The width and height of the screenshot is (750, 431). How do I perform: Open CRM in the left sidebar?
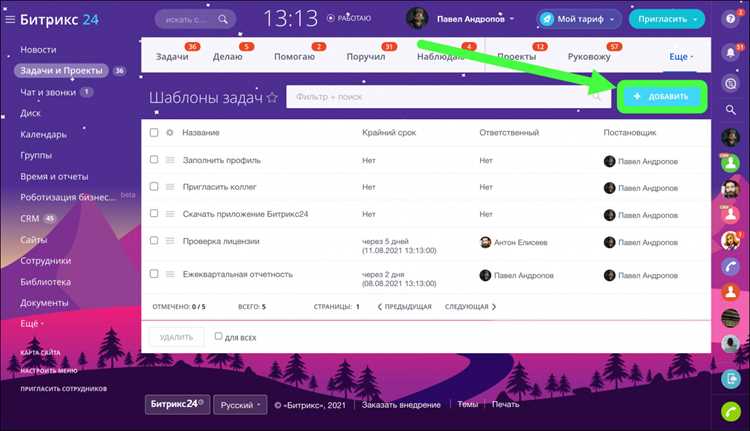pos(30,219)
